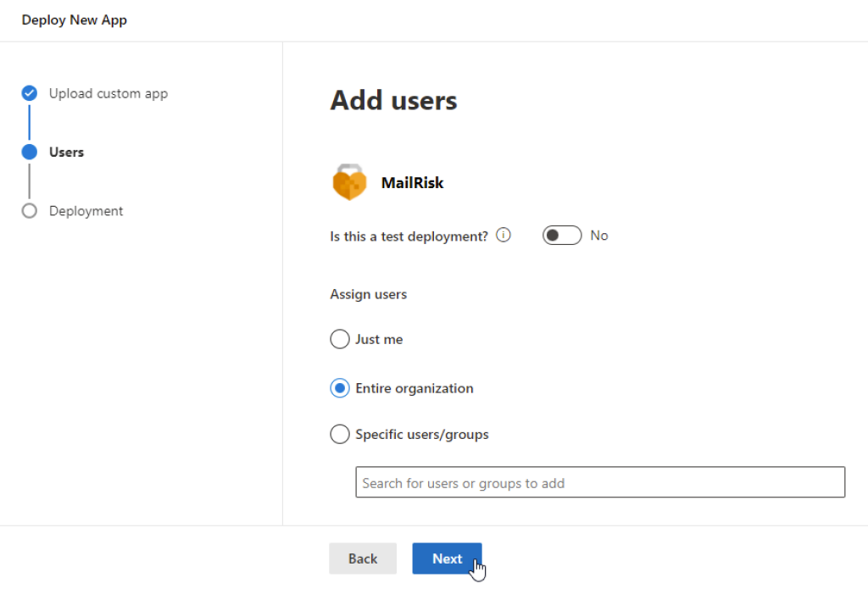The image size is (868, 589).
Task: Choose the Specific users/groups radio option
Action: point(339,434)
